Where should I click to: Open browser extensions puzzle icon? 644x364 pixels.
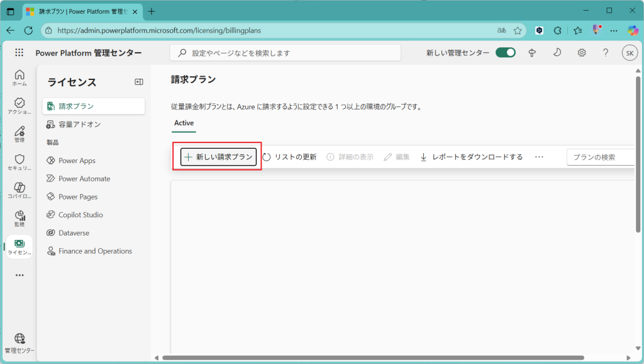(557, 30)
